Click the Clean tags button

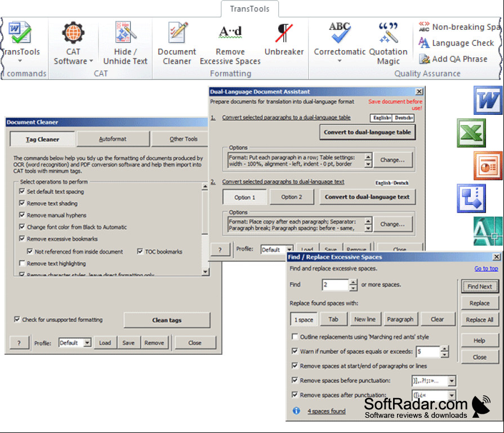[167, 320]
